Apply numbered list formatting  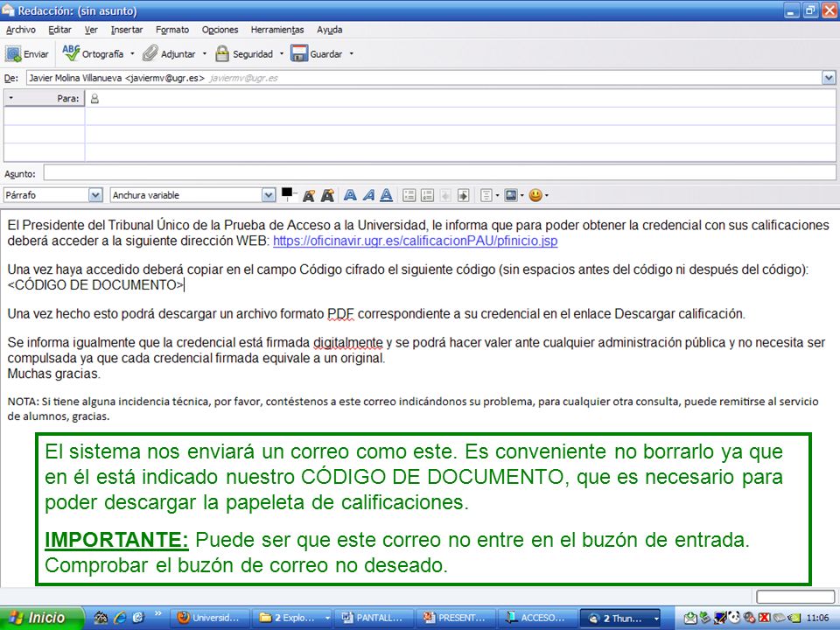click(x=427, y=195)
